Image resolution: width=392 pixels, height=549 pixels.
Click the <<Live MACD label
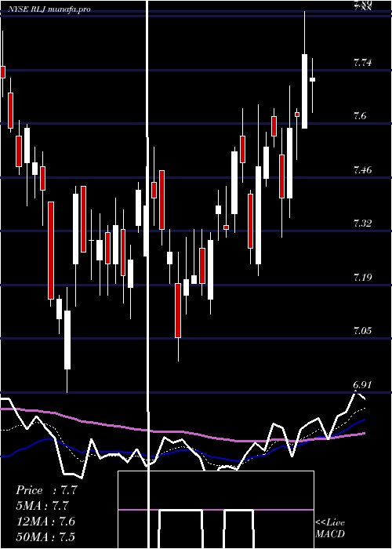[x=330, y=528]
